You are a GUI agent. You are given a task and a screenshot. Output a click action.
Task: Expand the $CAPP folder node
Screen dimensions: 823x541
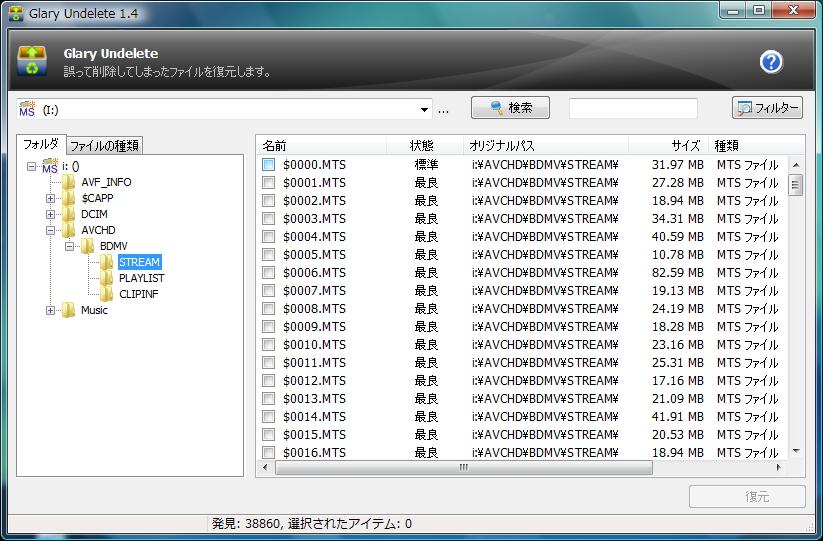coord(50,198)
